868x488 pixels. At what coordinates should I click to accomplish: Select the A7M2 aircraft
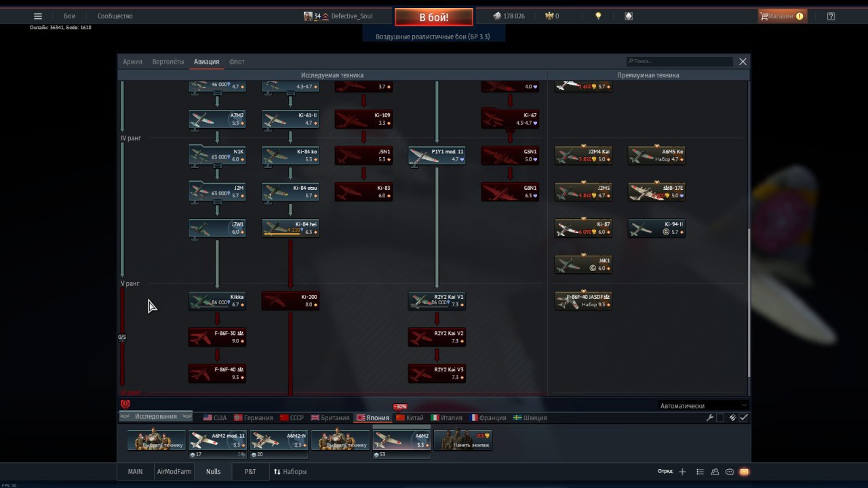tap(217, 119)
